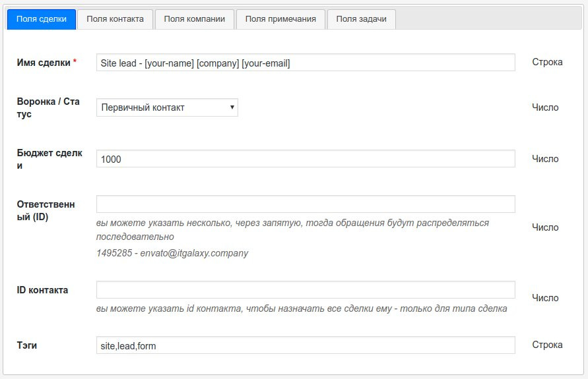Open the Поля компании tab
The width and height of the screenshot is (588, 379).
coord(195,19)
